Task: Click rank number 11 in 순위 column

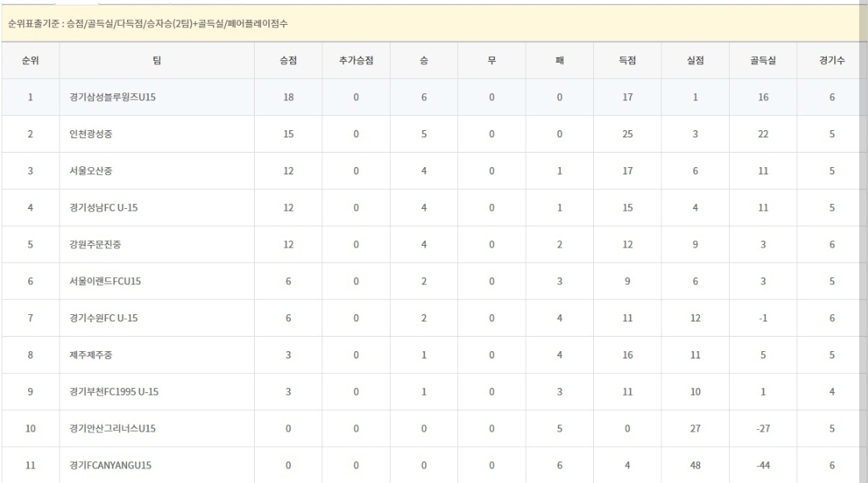Action: tap(31, 465)
